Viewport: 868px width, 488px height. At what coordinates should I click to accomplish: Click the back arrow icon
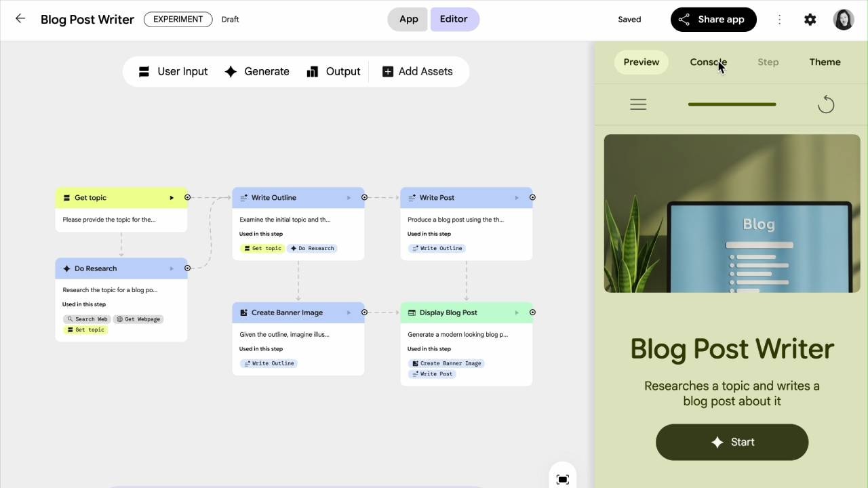coord(20,19)
